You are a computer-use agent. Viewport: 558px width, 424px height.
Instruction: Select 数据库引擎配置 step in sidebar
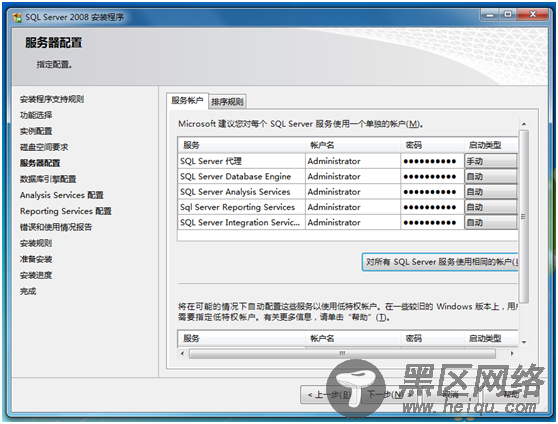click(48, 179)
